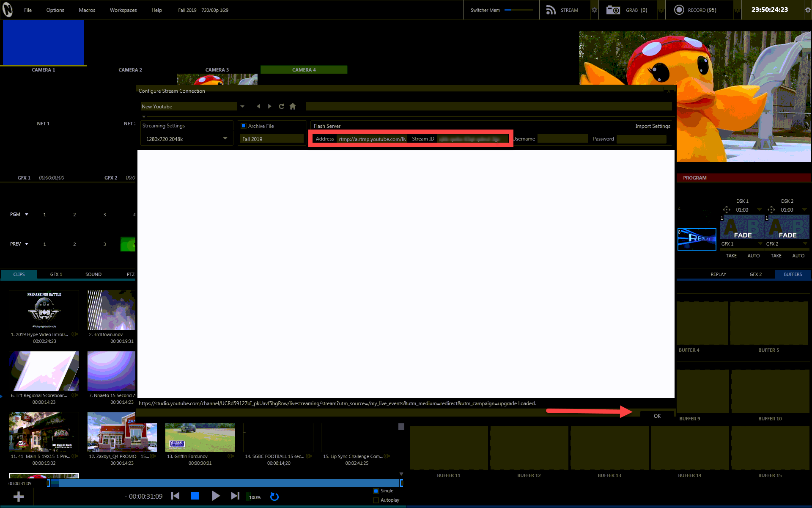Image resolution: width=812 pixels, height=508 pixels.
Task: Expand the GFX 1 overlay dropdown under DSK 1
Action: click(760, 244)
